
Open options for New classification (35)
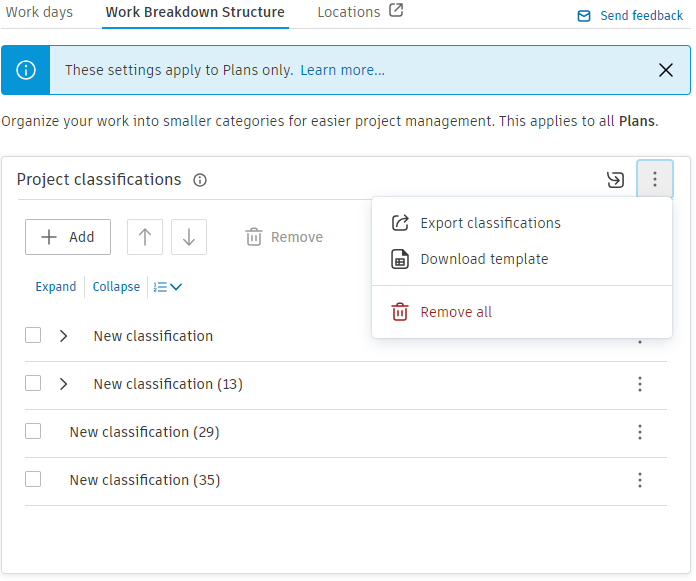pyautogui.click(x=640, y=480)
